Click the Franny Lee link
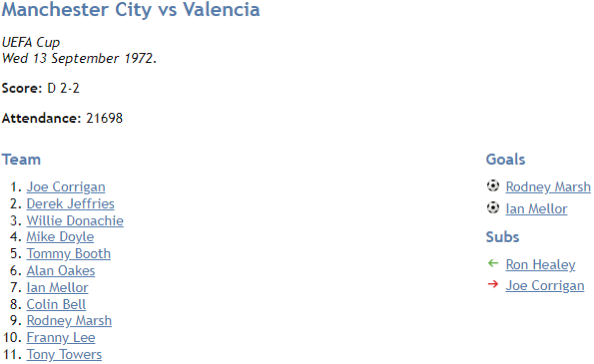The width and height of the screenshot is (594, 364). (60, 338)
